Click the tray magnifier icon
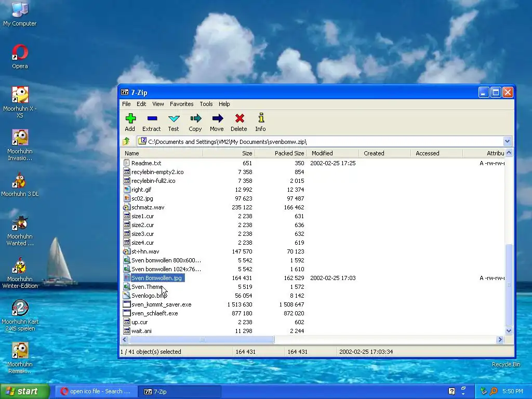This screenshot has height=399, width=532. pos(494,391)
